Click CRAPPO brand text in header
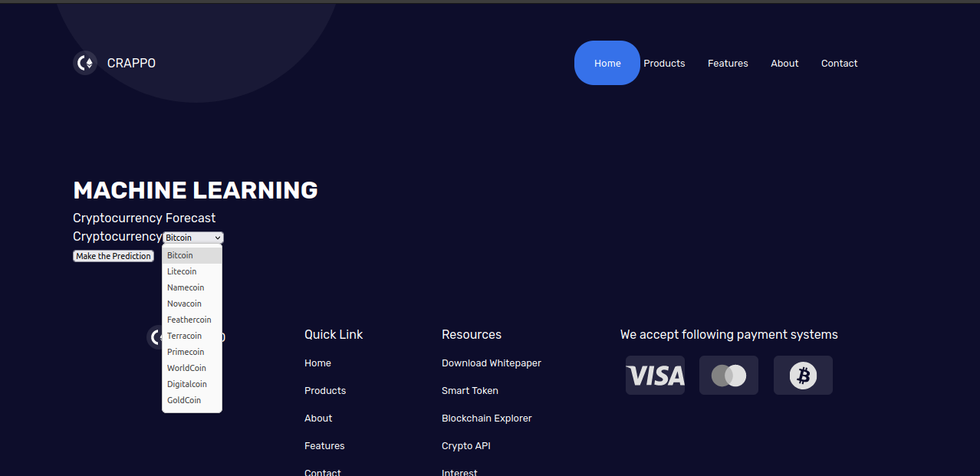 [131, 63]
